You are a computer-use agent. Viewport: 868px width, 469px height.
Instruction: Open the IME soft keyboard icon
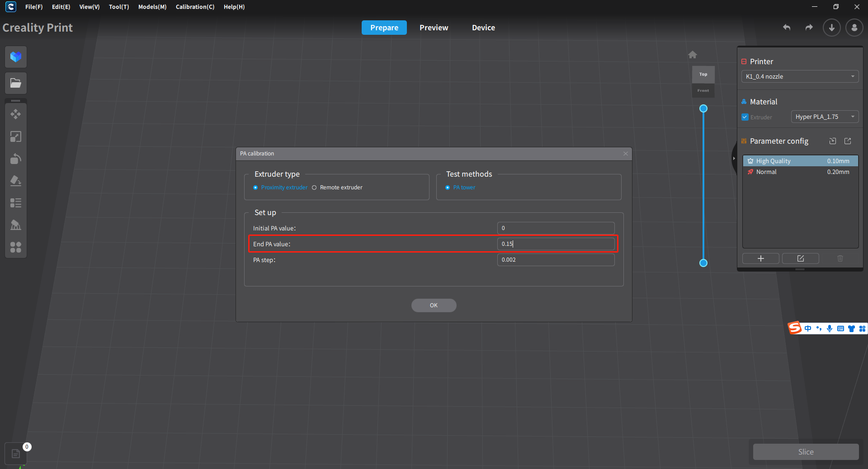click(840, 328)
